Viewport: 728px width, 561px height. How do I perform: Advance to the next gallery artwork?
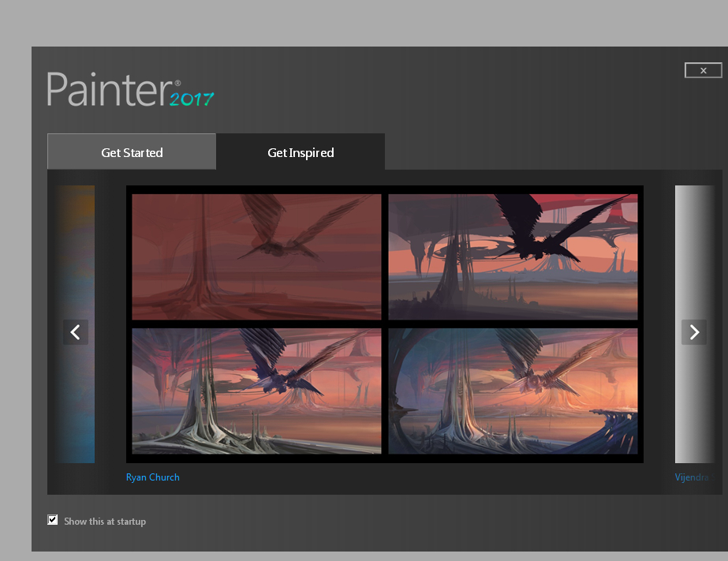tap(694, 332)
